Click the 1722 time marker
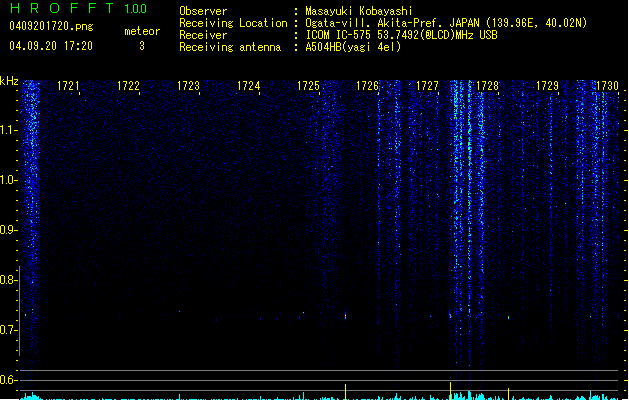This screenshot has height=400, width=629. (x=128, y=86)
